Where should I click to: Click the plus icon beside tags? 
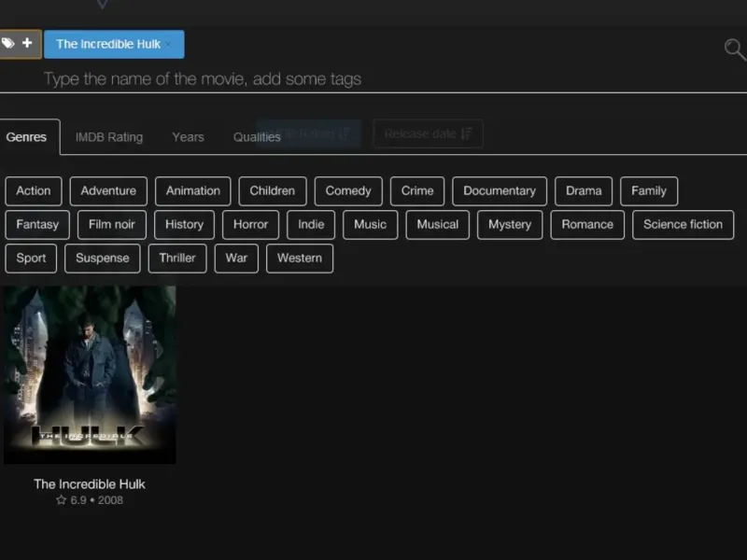coord(27,43)
